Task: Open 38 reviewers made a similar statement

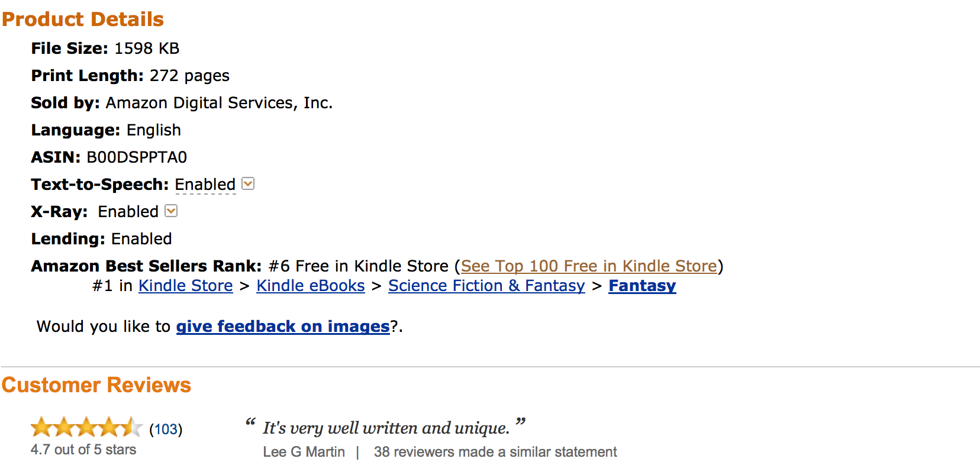Action: (495, 452)
